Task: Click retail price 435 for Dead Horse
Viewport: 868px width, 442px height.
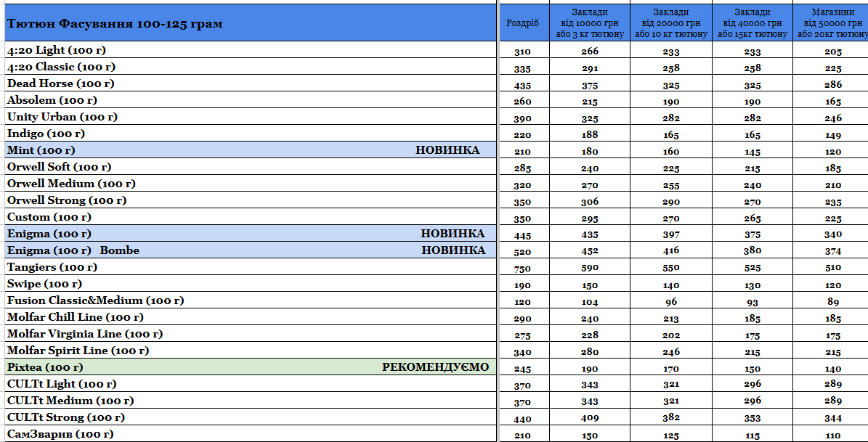Action: 522,86
